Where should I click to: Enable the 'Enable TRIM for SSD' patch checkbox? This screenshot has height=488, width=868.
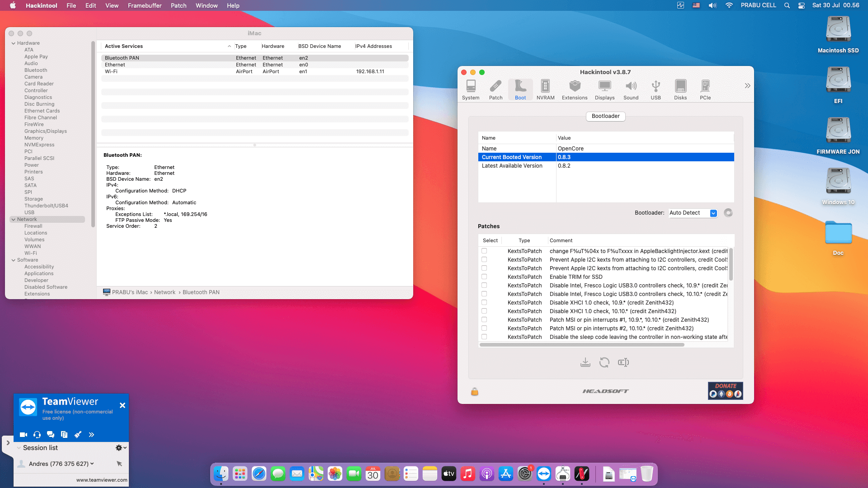coord(484,277)
